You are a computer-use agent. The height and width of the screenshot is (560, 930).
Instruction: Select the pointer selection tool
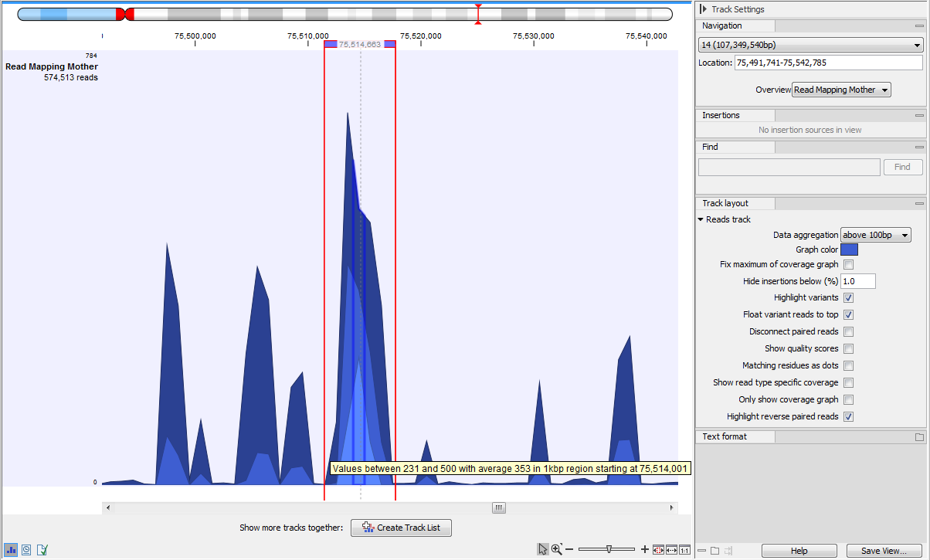click(x=543, y=549)
